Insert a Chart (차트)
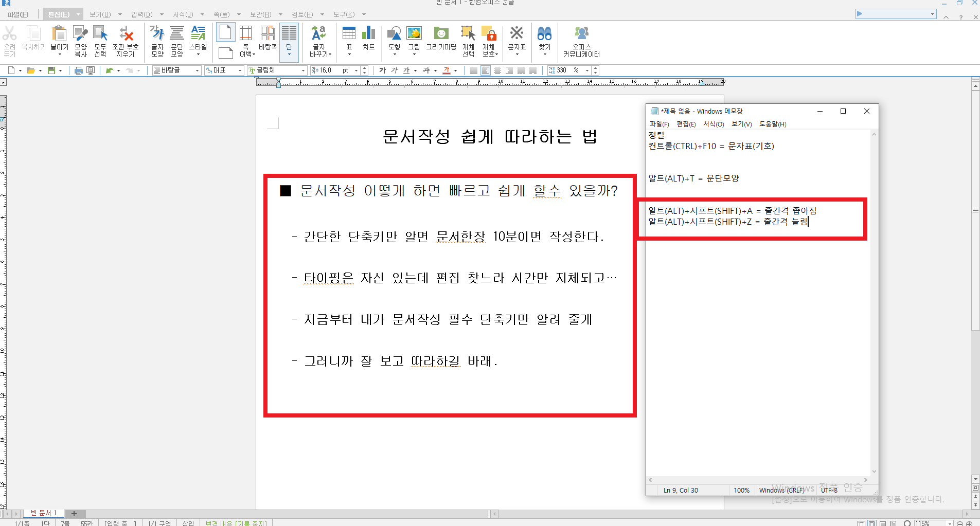This screenshot has width=980, height=526. pos(368,34)
